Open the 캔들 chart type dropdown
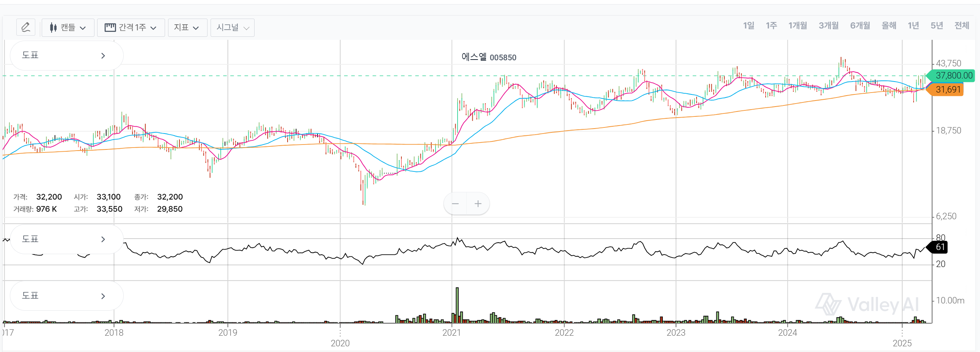Viewport: 980px width, 352px height. coord(68,27)
